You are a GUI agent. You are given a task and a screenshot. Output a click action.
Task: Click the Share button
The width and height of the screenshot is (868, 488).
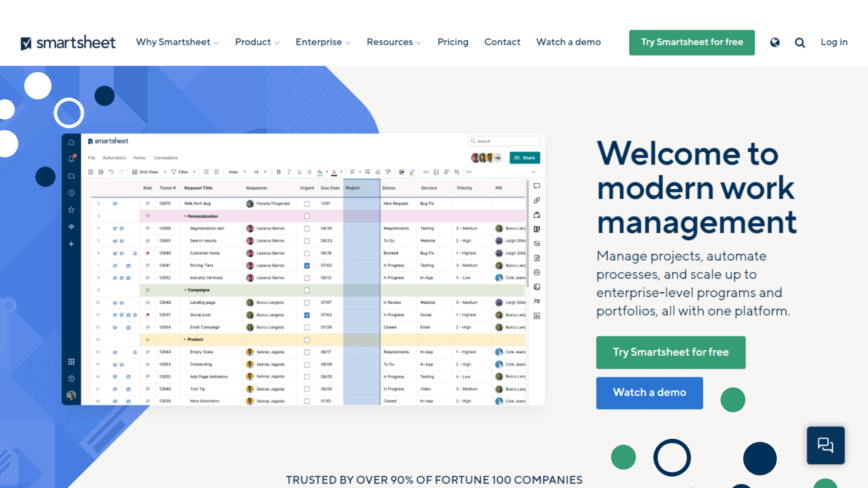point(524,158)
